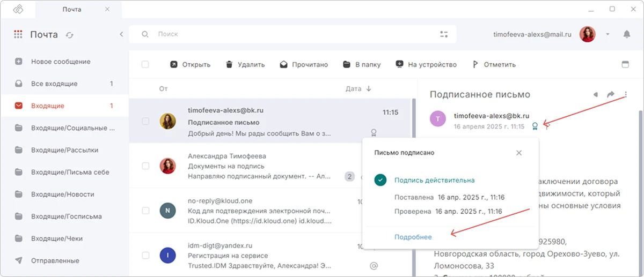This screenshot has width=644, height=277.
Task: Open advanced search filters icon
Action: 444,34
